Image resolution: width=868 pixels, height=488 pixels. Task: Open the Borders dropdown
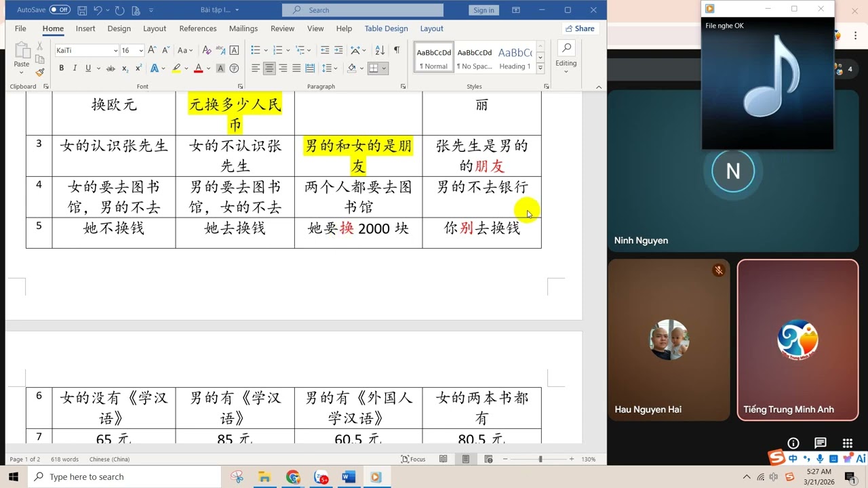pos(384,68)
